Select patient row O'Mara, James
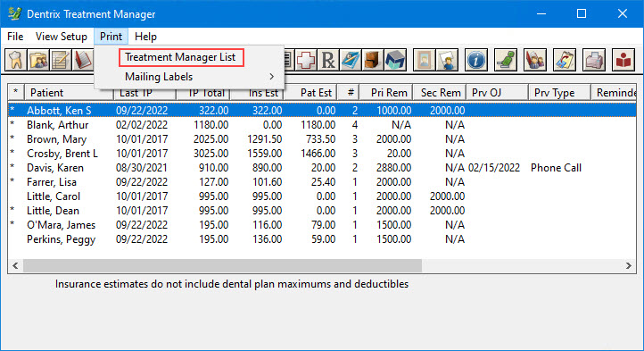 click(x=322, y=225)
